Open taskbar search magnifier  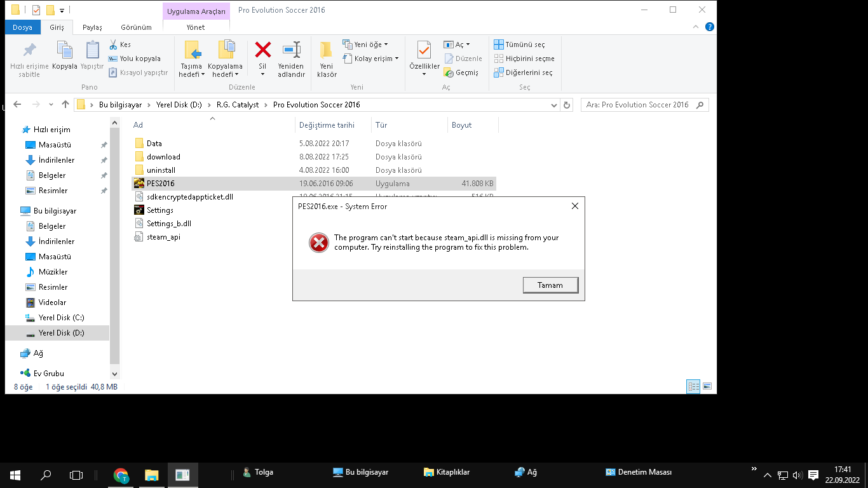click(46, 474)
